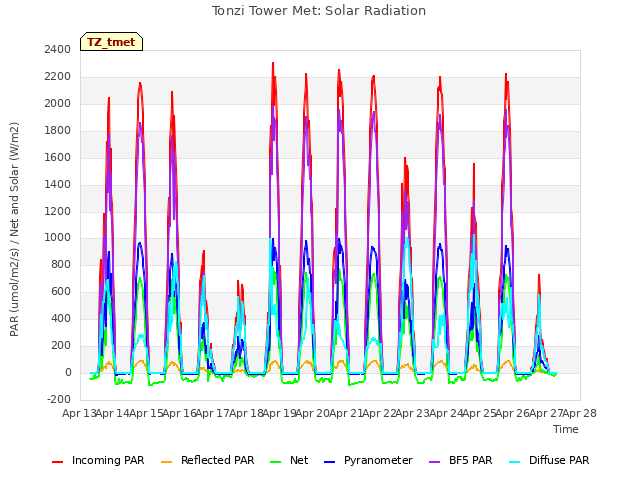Screen dimensions: 640x480
Task: Toggle Net legend entry
Action: pyautogui.click(x=289, y=460)
